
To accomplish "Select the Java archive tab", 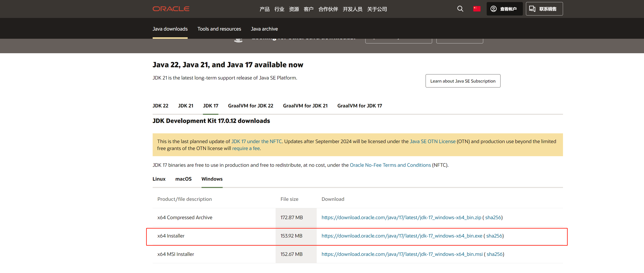I will [x=264, y=29].
